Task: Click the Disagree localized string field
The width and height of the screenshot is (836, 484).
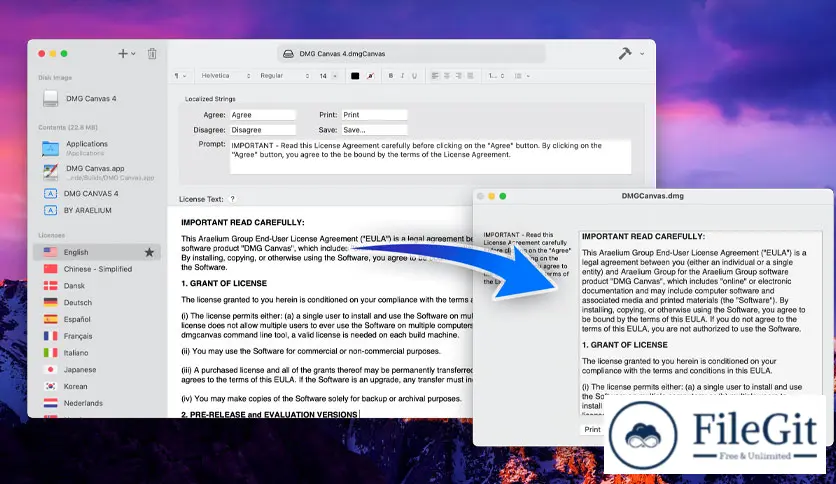Action: pyautogui.click(x=262, y=130)
